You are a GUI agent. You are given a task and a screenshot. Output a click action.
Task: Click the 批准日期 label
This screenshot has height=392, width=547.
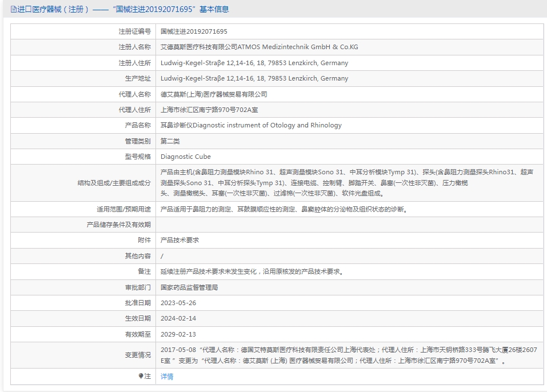point(138,303)
